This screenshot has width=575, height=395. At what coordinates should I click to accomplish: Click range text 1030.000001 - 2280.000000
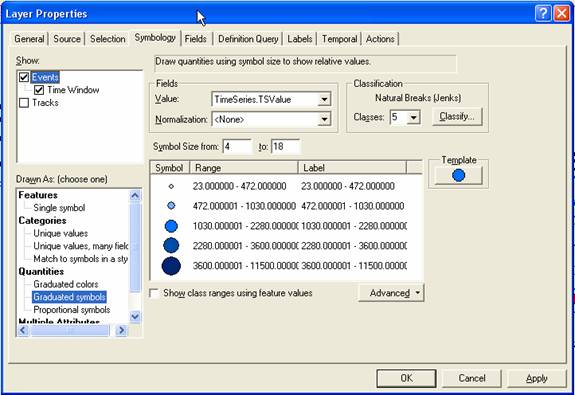click(245, 226)
